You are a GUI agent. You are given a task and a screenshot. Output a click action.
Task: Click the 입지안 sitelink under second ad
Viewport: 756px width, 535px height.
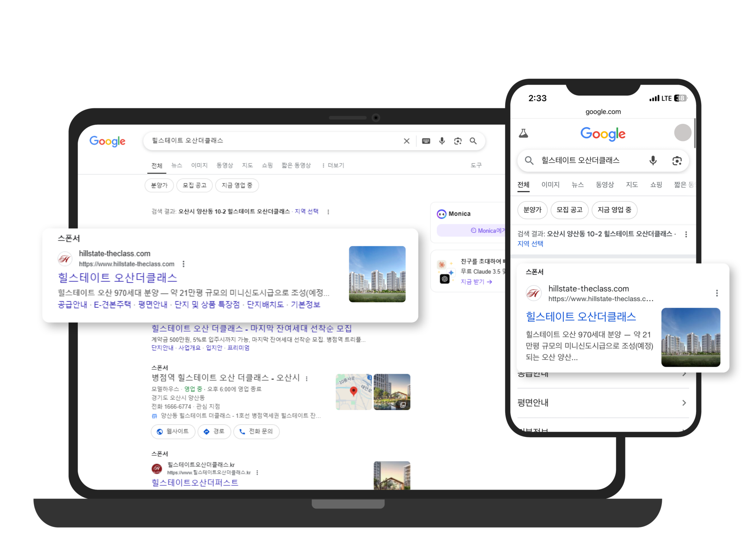tap(214, 348)
